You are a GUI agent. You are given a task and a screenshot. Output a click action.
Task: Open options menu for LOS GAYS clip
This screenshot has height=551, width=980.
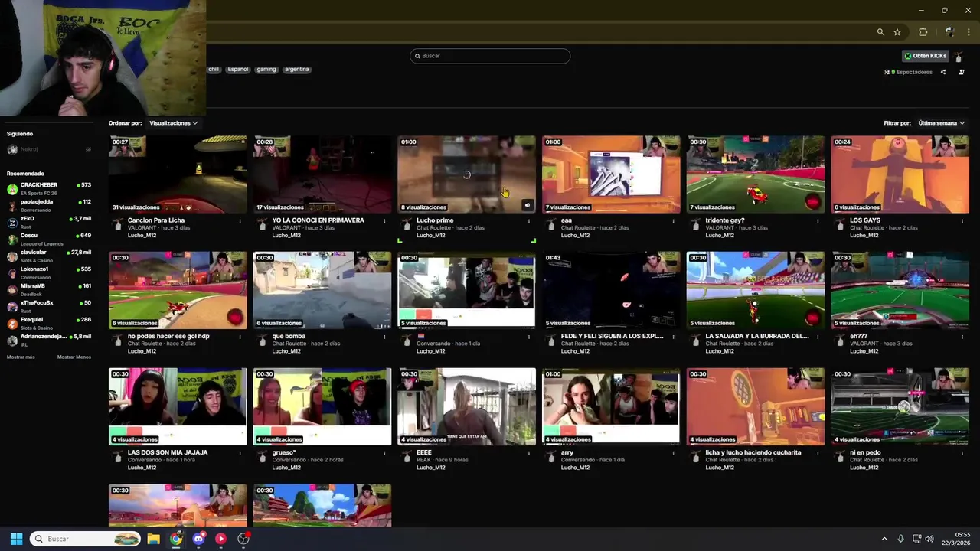click(x=962, y=221)
